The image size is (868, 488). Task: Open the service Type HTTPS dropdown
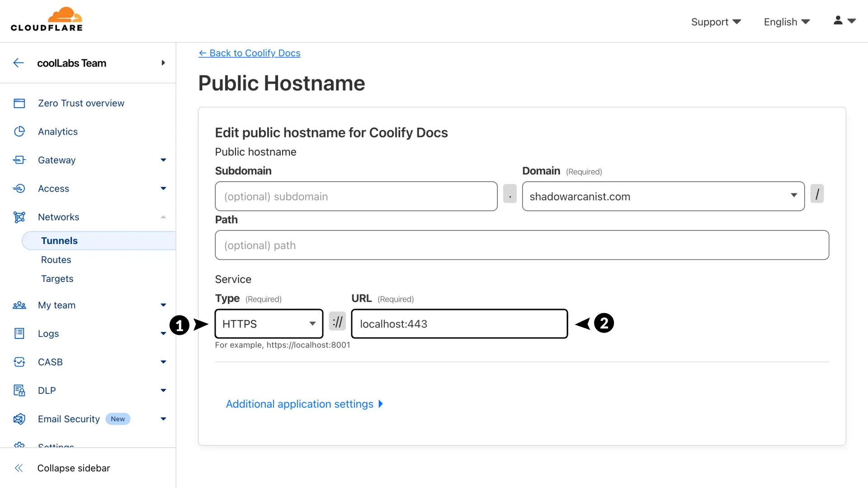point(269,324)
